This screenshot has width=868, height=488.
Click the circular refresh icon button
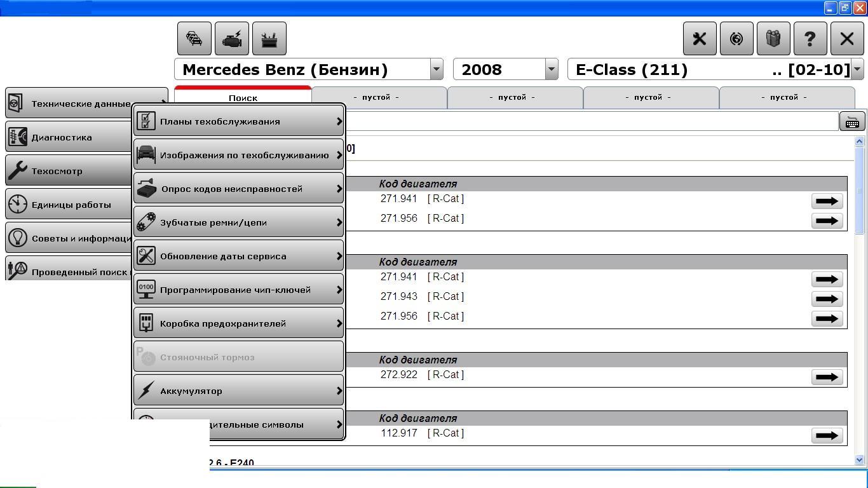click(x=736, y=39)
